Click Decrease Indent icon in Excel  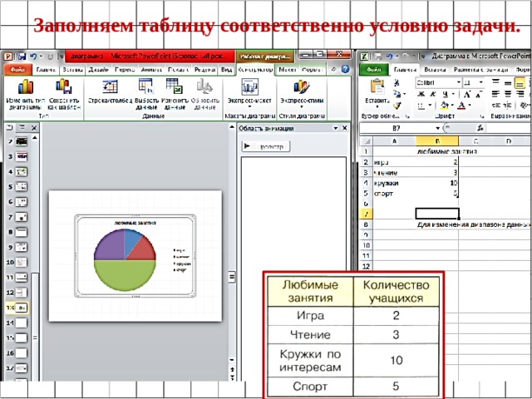(495, 106)
